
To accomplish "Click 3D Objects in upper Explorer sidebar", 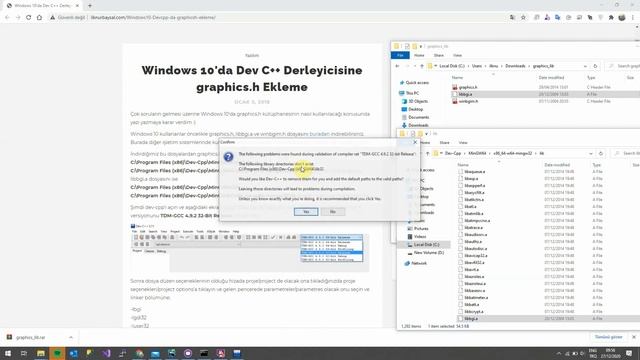I will pos(418,101).
